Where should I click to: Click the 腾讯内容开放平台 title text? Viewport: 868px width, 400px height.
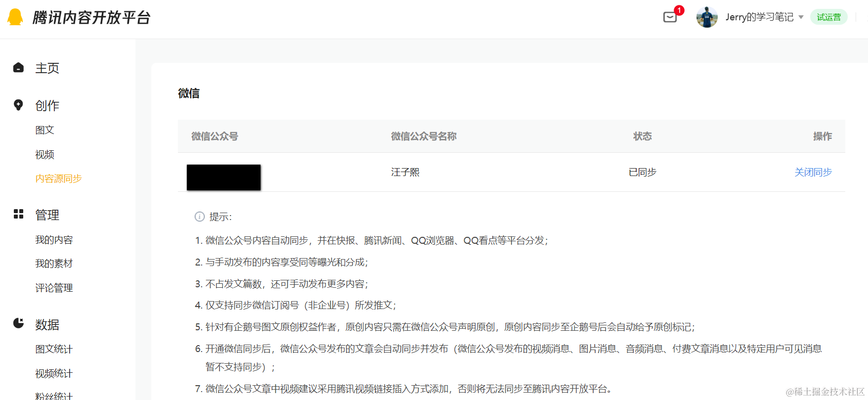tap(91, 17)
